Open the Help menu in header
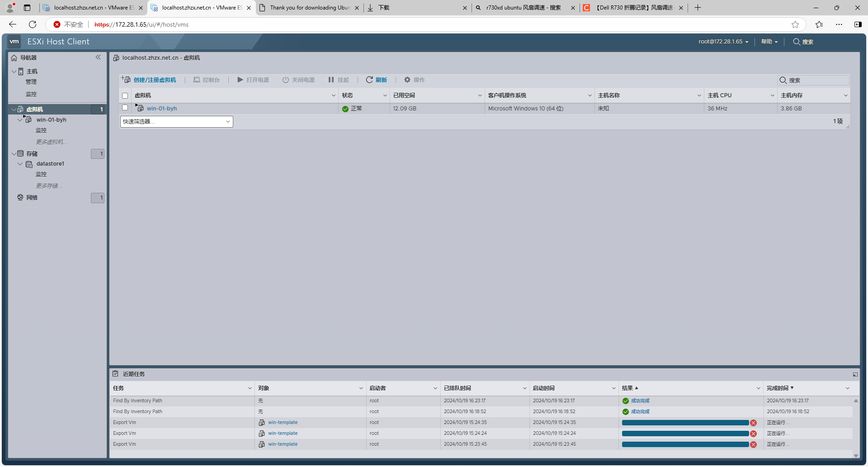 click(769, 42)
